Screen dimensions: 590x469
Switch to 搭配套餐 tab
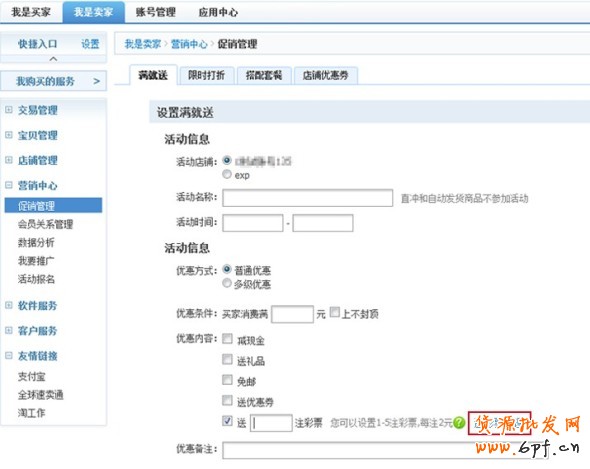tap(264, 75)
